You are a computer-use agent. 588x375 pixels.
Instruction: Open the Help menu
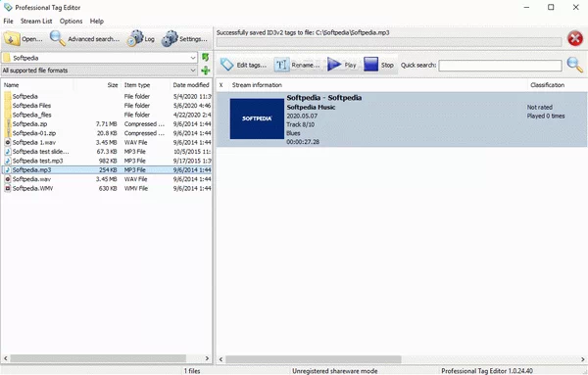tap(97, 21)
